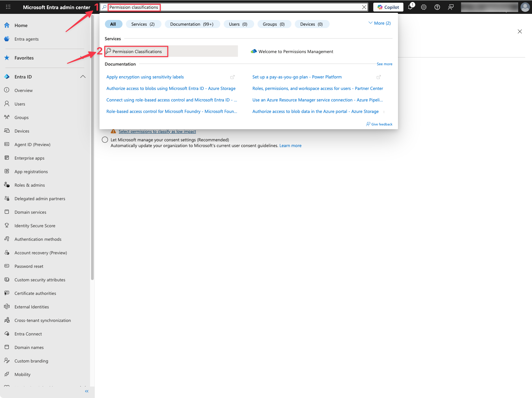This screenshot has width=532, height=398.
Task: Close the blade with the X button
Action: (x=520, y=31)
